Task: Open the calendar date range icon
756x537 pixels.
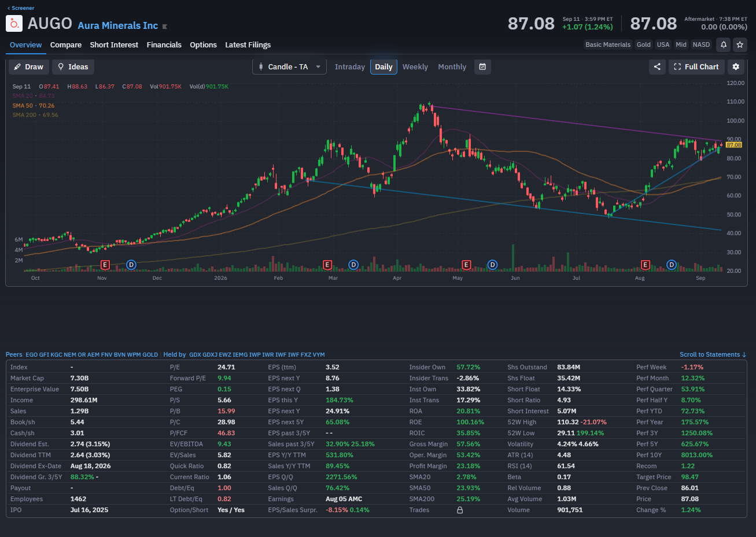Action: click(x=482, y=66)
